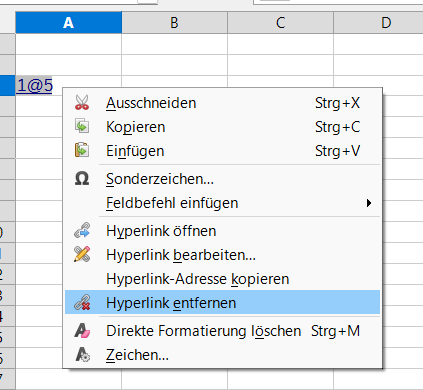Viewport: 423px width, 390px height.
Task: Click the scissors icon for Ausschneiden
Action: coord(82,103)
